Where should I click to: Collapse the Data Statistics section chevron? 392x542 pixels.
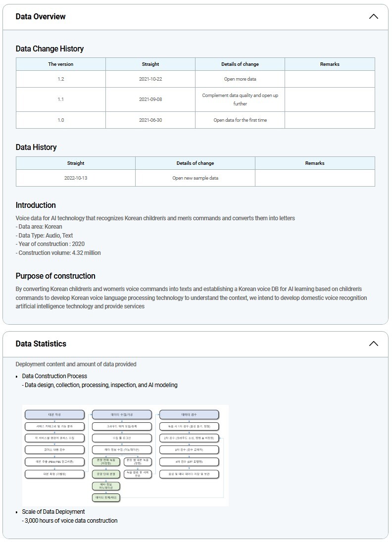click(x=373, y=344)
